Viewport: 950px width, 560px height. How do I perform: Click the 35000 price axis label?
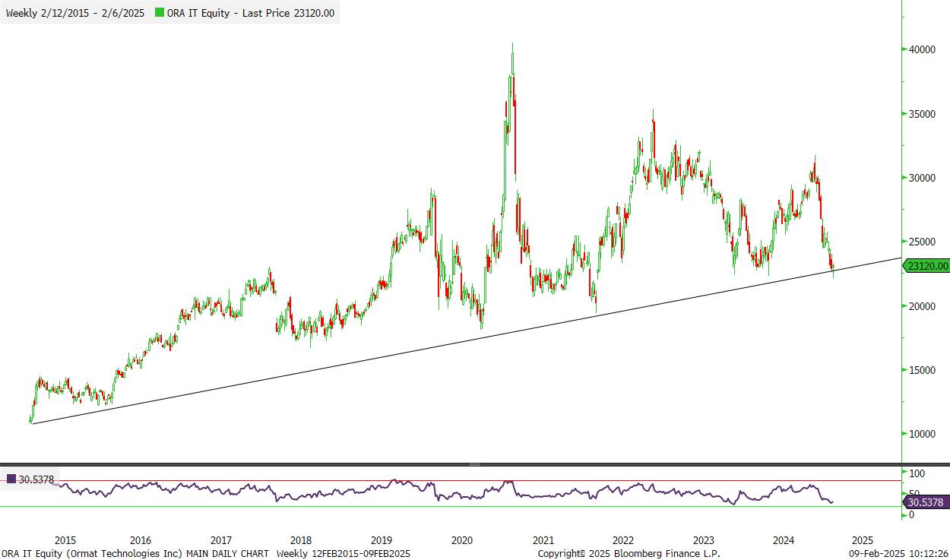(x=922, y=114)
